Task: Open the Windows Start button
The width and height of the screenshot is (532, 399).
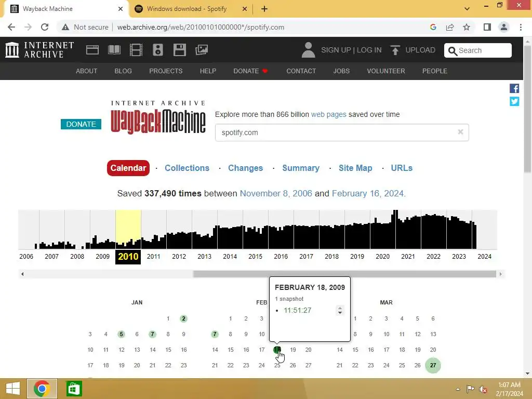Action: tap(13, 389)
